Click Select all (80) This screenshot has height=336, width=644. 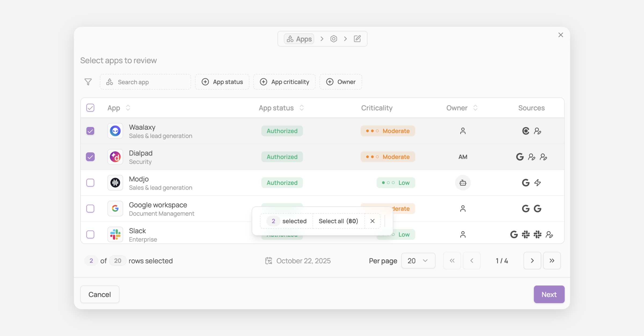[338, 221]
